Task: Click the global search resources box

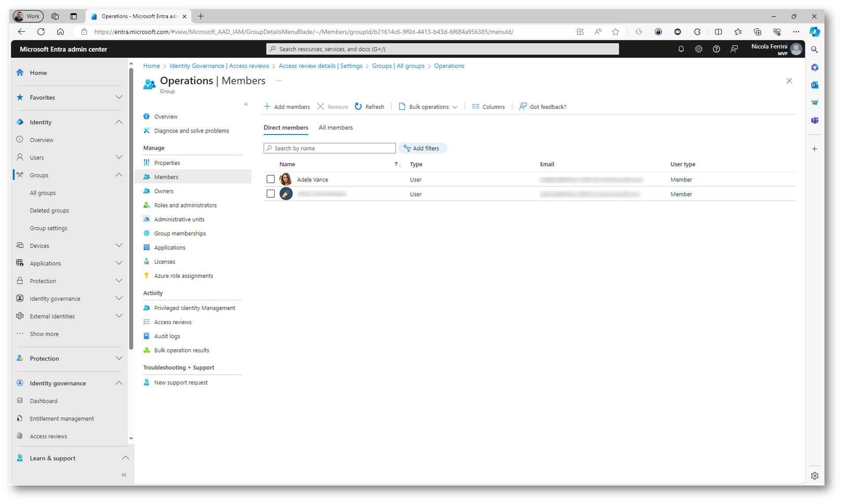Action: [442, 49]
